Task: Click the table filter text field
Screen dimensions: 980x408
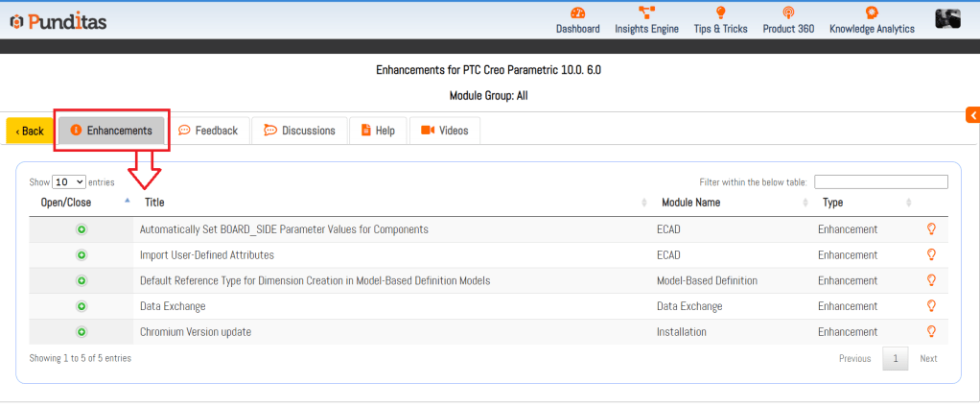Action: click(880, 181)
